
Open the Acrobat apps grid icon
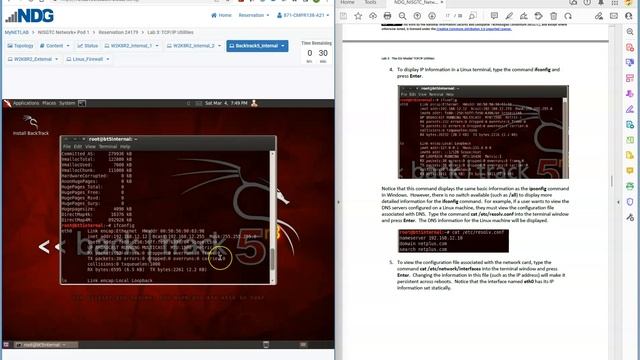click(x=615, y=2)
